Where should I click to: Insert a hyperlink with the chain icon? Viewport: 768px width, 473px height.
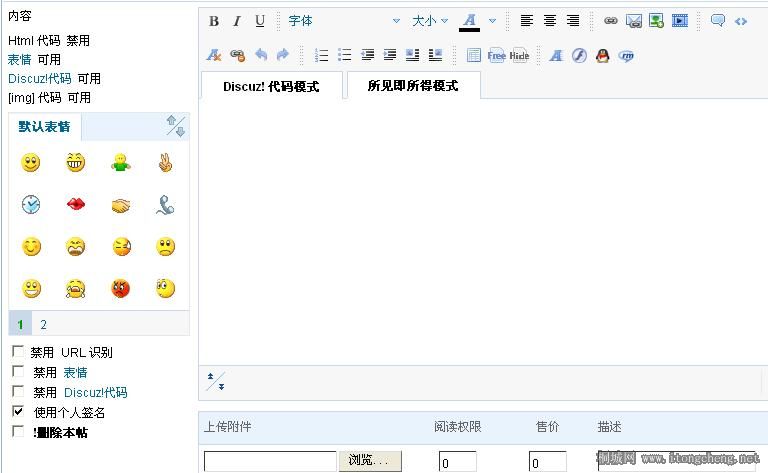611,21
